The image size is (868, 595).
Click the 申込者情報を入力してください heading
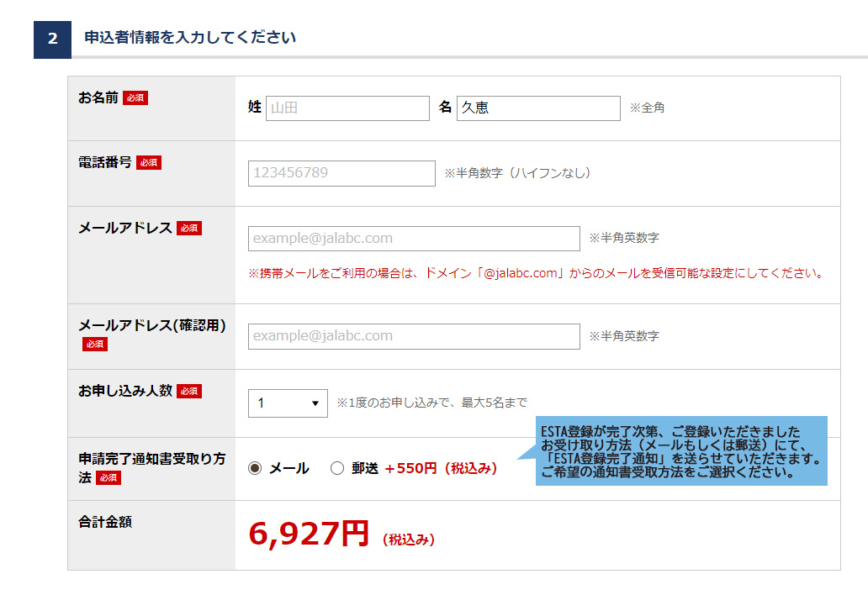point(190,38)
